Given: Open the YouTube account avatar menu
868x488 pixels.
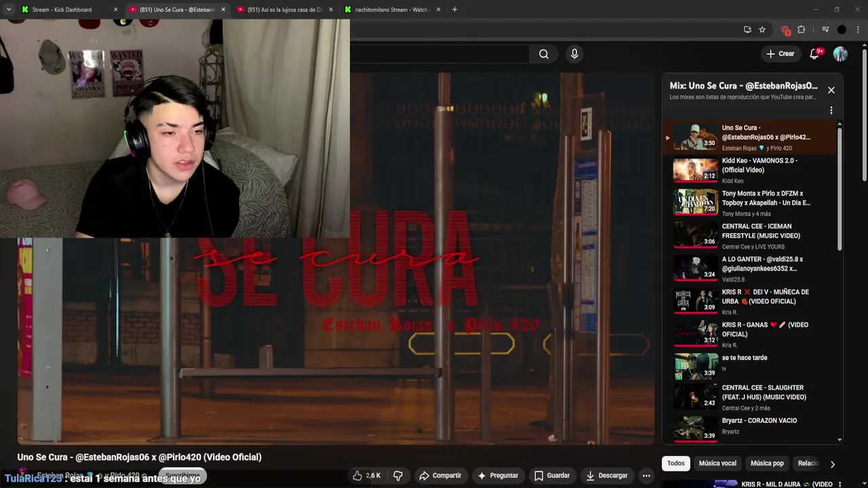Looking at the screenshot, I should tap(840, 54).
